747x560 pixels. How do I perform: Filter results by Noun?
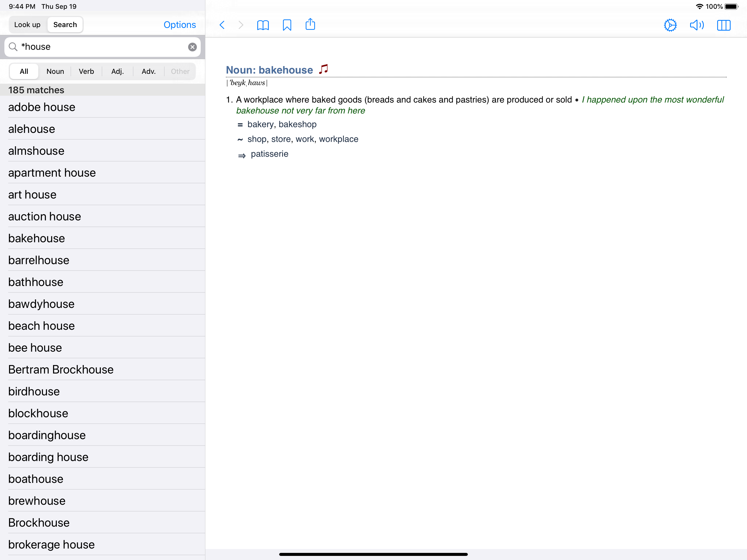pyautogui.click(x=55, y=71)
